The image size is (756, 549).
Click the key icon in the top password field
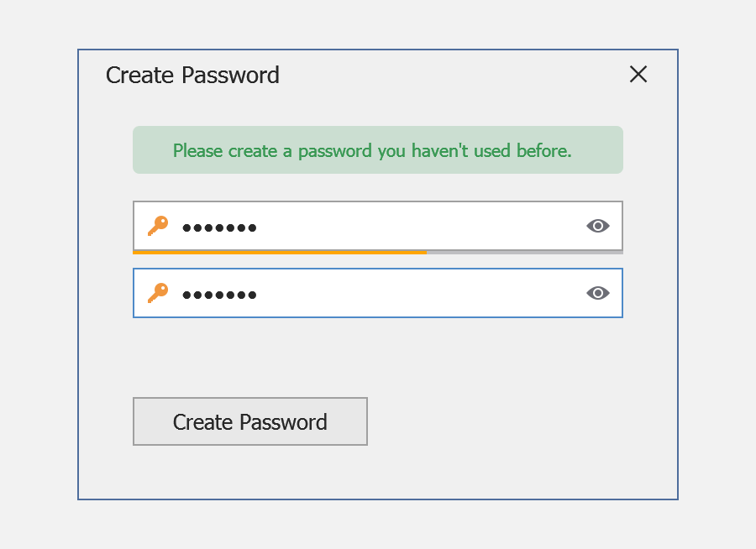tap(157, 226)
